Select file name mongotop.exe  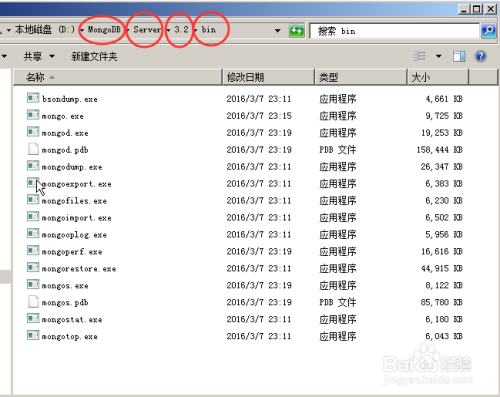pos(69,336)
